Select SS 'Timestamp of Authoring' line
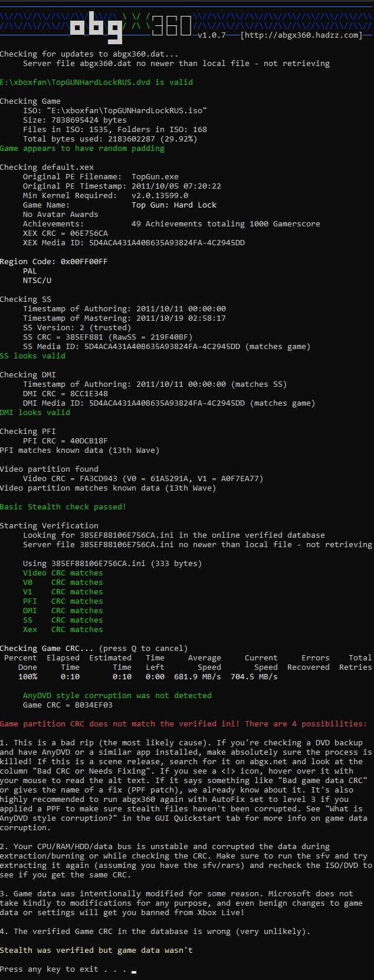Viewport: 374px width, 980px height. pyautogui.click(x=124, y=309)
